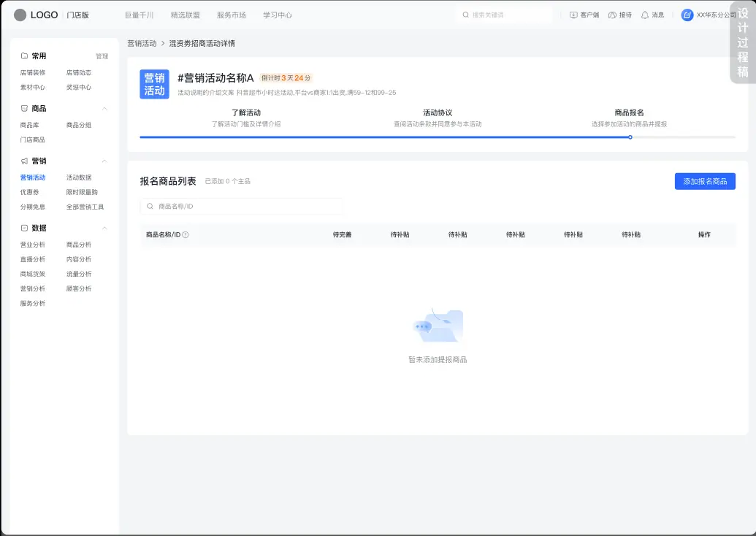
Task: Open 门店商品 in sidebar
Action: tap(33, 139)
